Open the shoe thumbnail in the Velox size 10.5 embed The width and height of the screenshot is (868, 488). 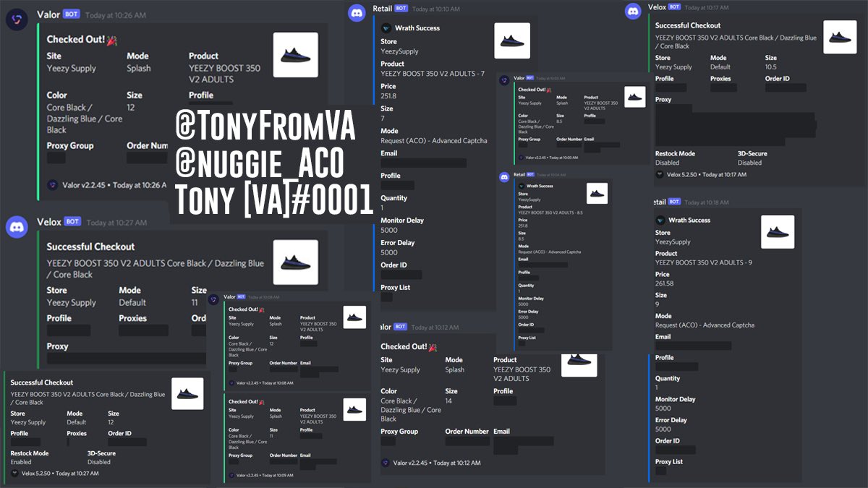(840, 37)
